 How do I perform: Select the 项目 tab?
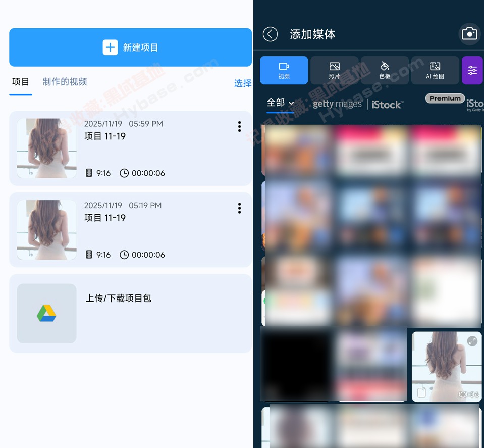tap(20, 82)
